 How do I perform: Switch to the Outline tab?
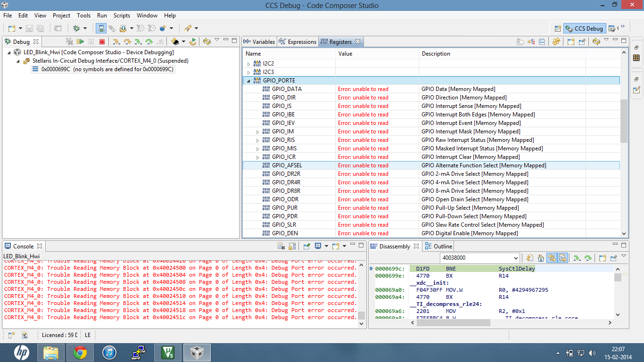point(439,246)
